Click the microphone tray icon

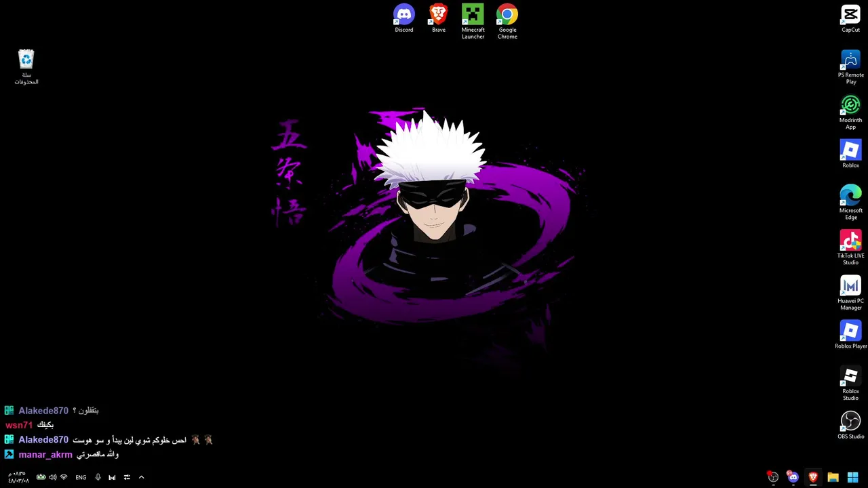click(x=98, y=477)
